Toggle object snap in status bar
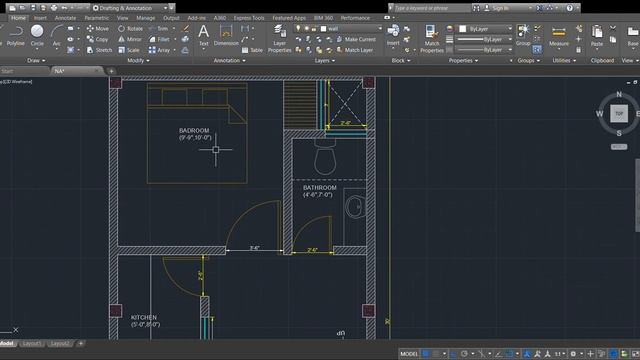640x360 pixels. 509,353
